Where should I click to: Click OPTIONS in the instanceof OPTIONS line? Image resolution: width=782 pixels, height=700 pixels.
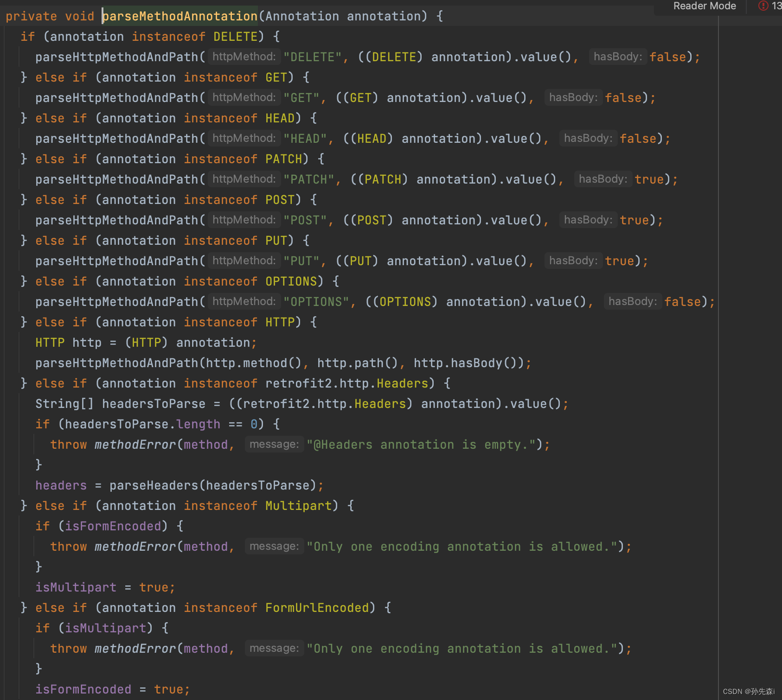(x=291, y=281)
